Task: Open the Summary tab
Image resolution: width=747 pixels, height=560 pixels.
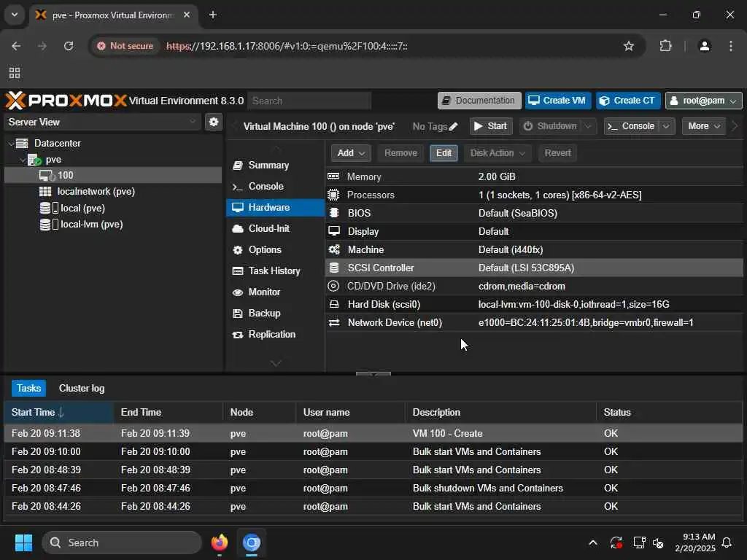Action: click(268, 166)
